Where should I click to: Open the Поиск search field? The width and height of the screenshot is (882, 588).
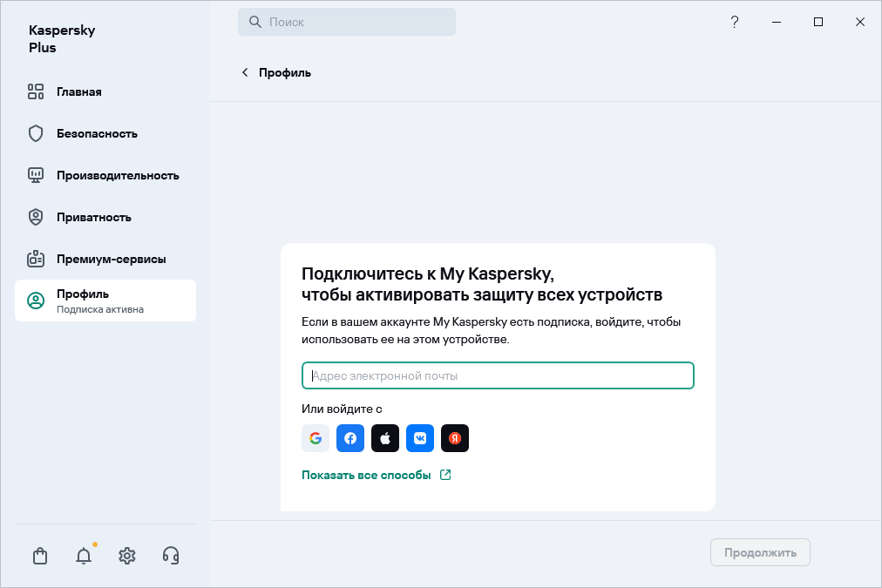[x=346, y=21]
